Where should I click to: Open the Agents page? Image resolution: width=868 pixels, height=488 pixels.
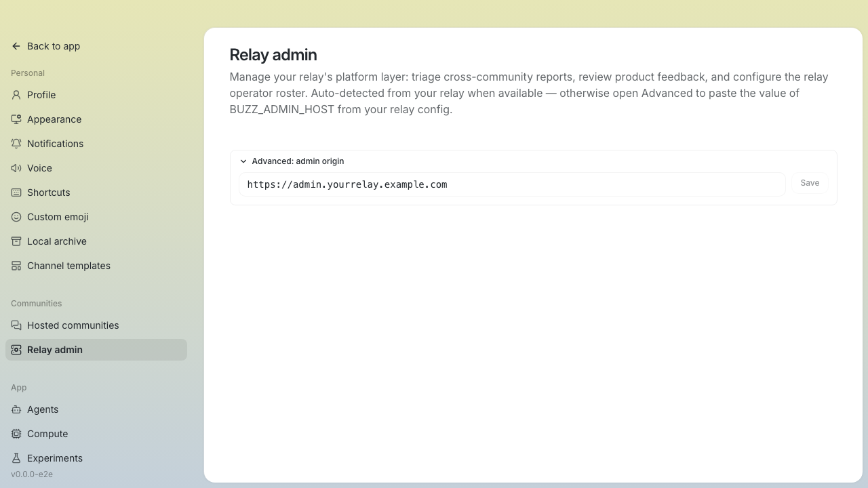point(96,409)
